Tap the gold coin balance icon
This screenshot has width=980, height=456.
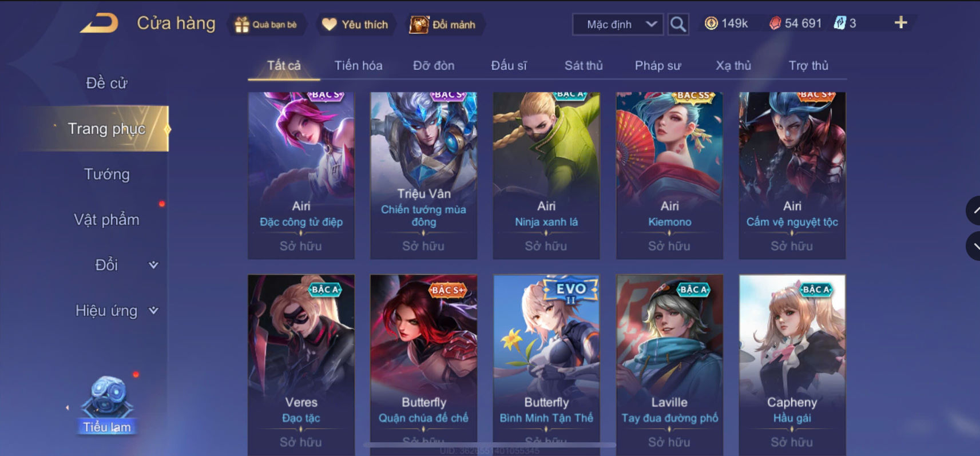coord(711,23)
